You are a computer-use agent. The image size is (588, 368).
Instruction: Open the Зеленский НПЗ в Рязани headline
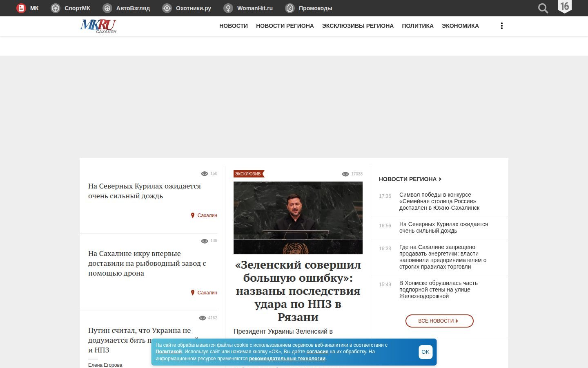(x=298, y=291)
